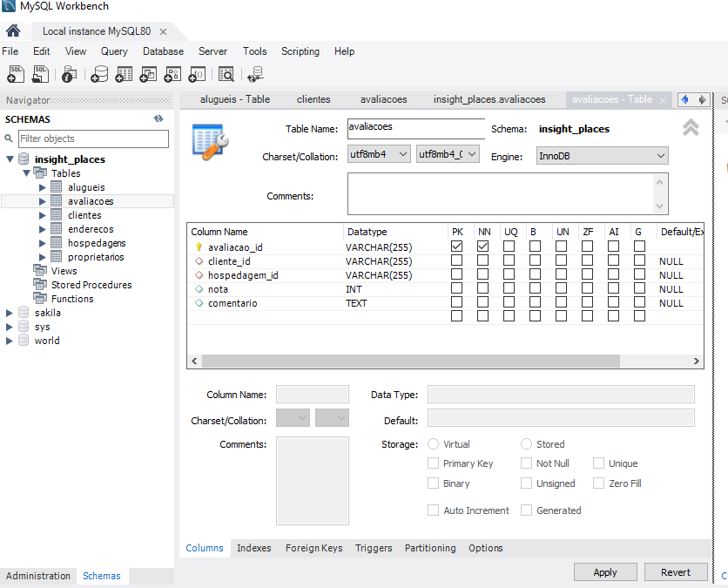Collapse the Tables node
Image resolution: width=728 pixels, height=588 pixels.
26,172
